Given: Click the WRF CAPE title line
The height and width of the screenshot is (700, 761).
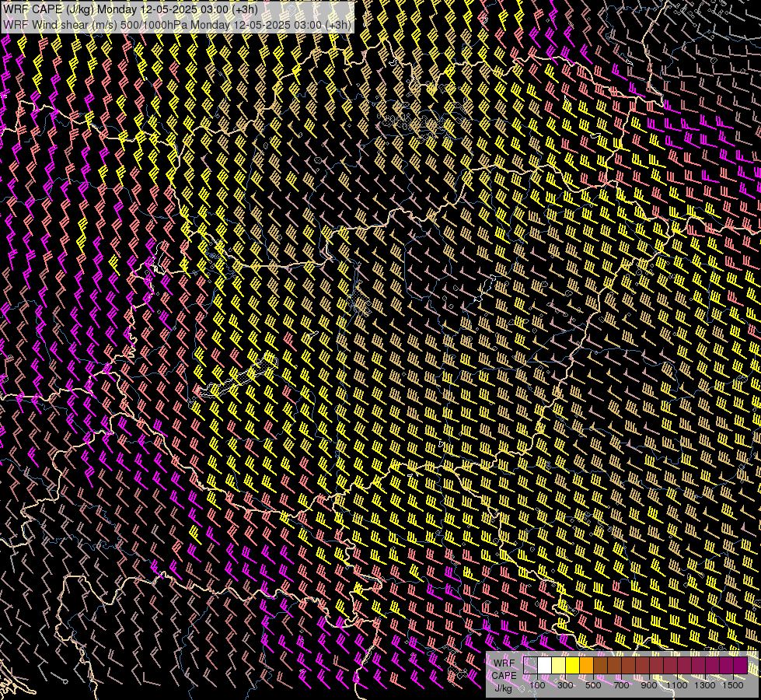Looking at the screenshot, I should point(131,9).
